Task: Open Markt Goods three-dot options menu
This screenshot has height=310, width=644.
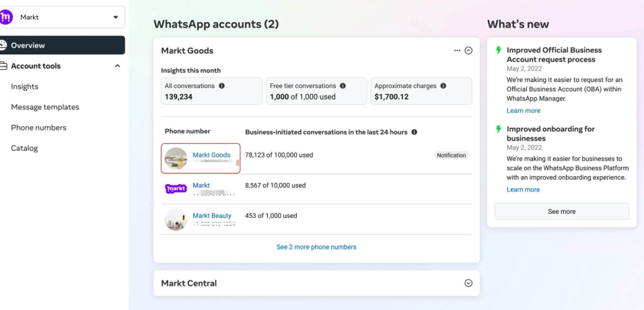Action: click(457, 50)
